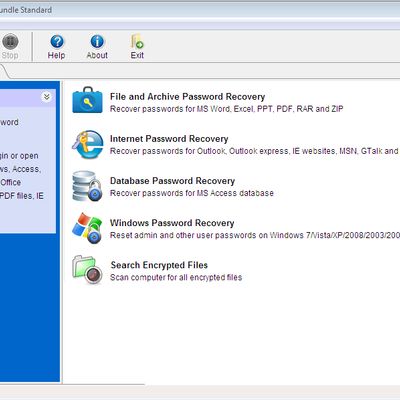Click the window title 'undle Standard'
Screen dimensions: 400x400
[26, 10]
